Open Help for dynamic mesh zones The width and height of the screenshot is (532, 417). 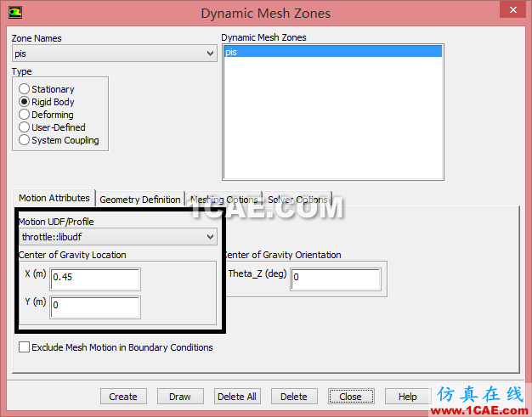[x=408, y=397]
